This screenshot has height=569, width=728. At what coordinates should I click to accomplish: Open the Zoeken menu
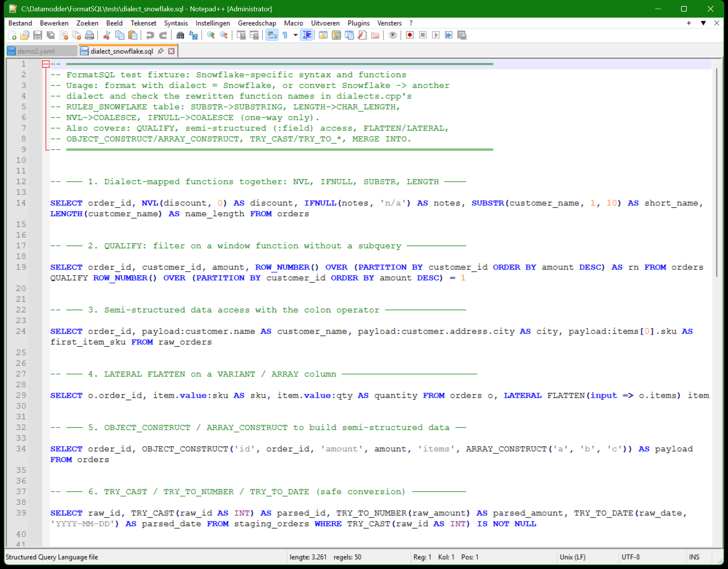click(87, 23)
